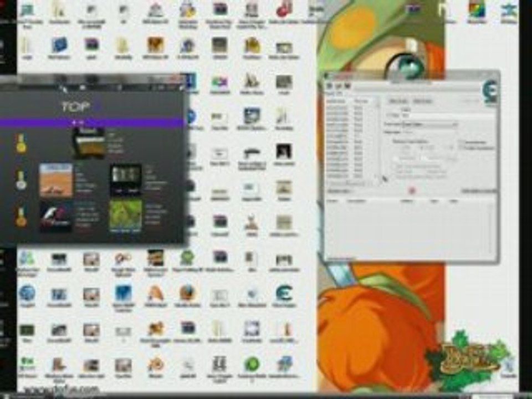Open the first-place thumbnail in TOP window

point(89,142)
